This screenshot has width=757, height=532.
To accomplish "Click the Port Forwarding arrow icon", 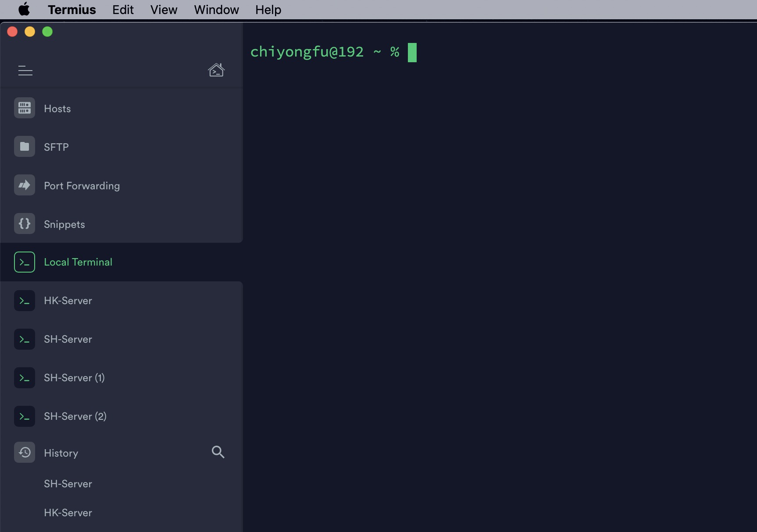I will pos(25,185).
